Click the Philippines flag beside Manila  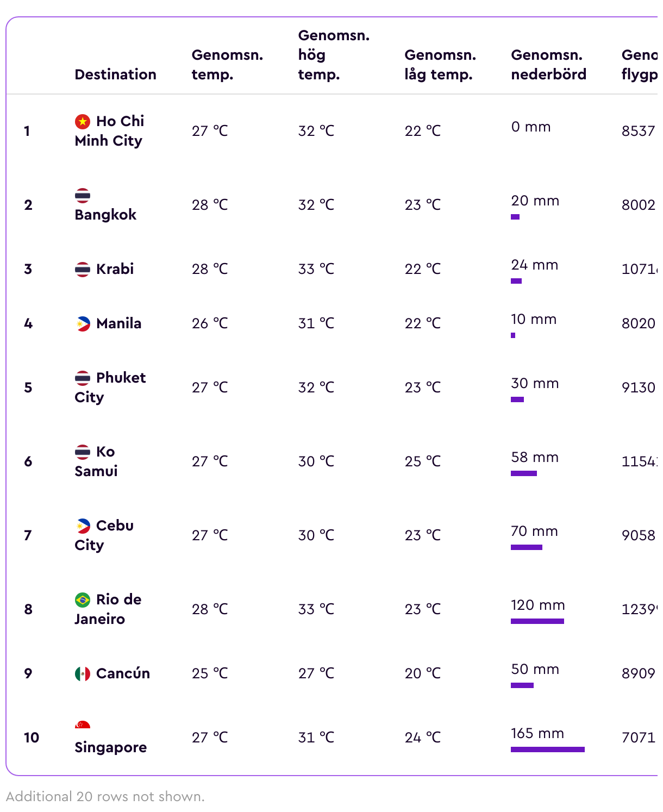coord(82,323)
